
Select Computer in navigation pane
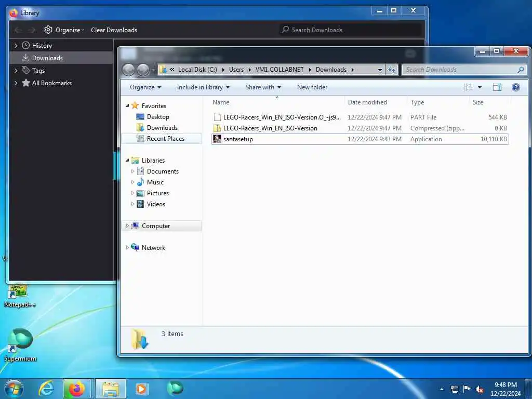click(x=155, y=226)
